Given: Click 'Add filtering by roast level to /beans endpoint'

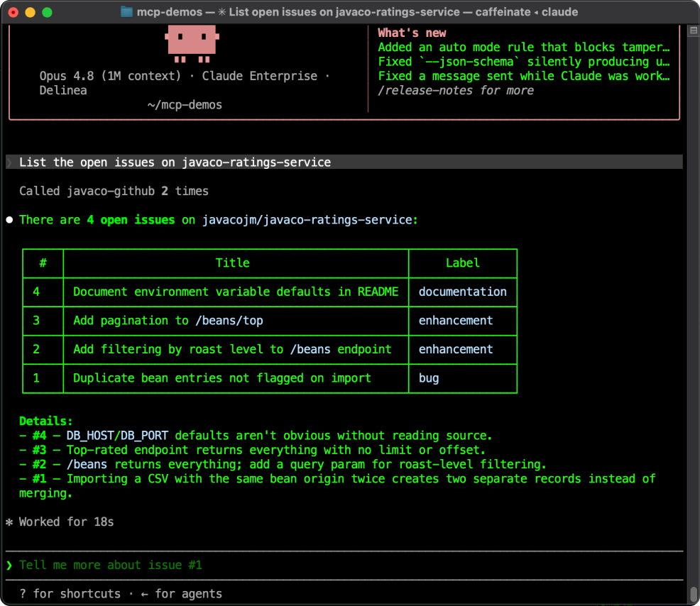Looking at the screenshot, I should [x=232, y=349].
